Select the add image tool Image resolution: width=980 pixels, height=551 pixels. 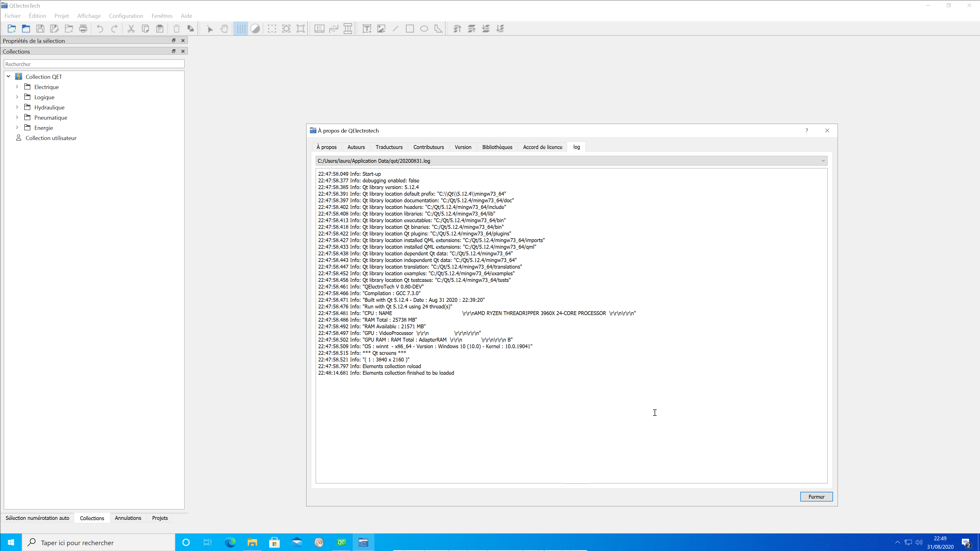click(381, 29)
